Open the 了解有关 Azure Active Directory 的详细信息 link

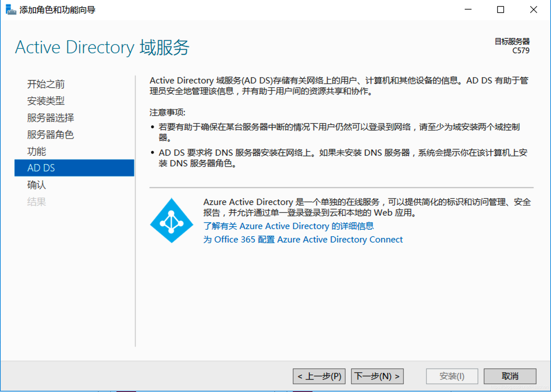pyautogui.click(x=288, y=226)
